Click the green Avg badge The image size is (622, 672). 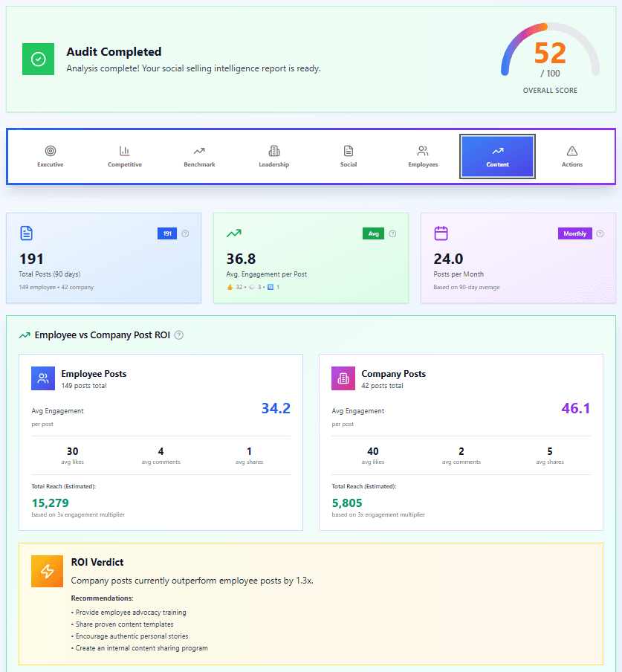[374, 233]
